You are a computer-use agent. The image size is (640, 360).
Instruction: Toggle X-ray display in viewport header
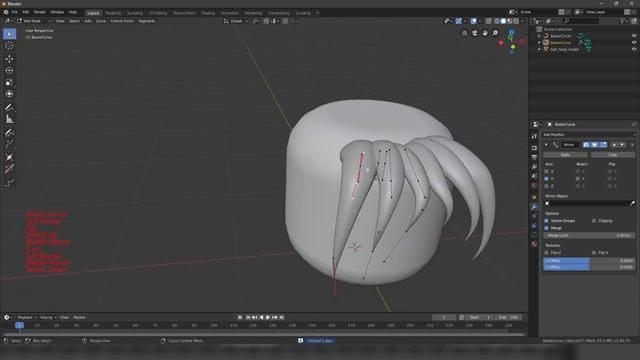coord(489,21)
